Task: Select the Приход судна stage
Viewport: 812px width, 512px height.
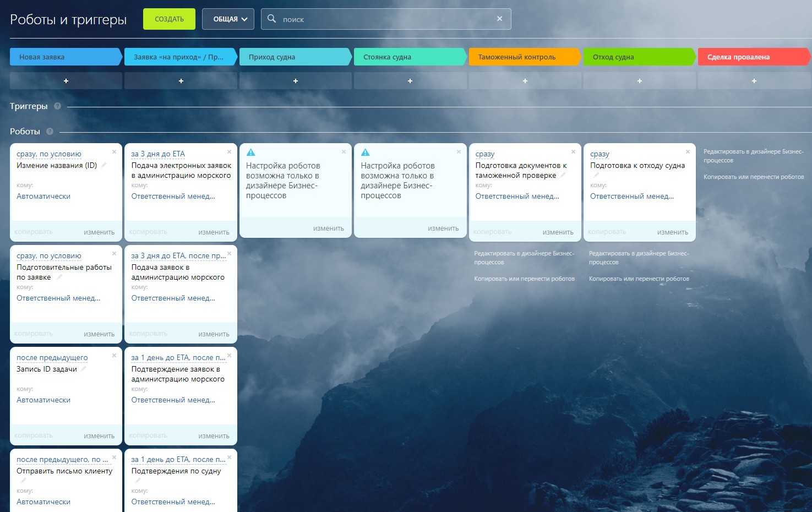Action: [296, 57]
